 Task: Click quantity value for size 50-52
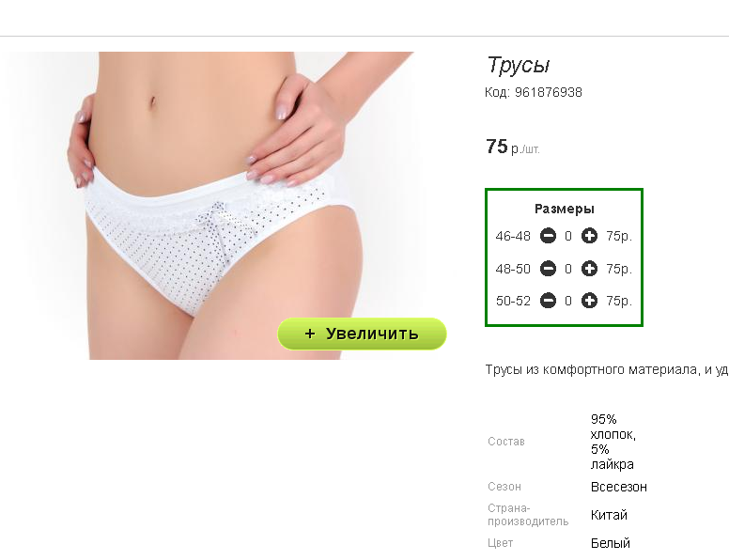point(568,301)
